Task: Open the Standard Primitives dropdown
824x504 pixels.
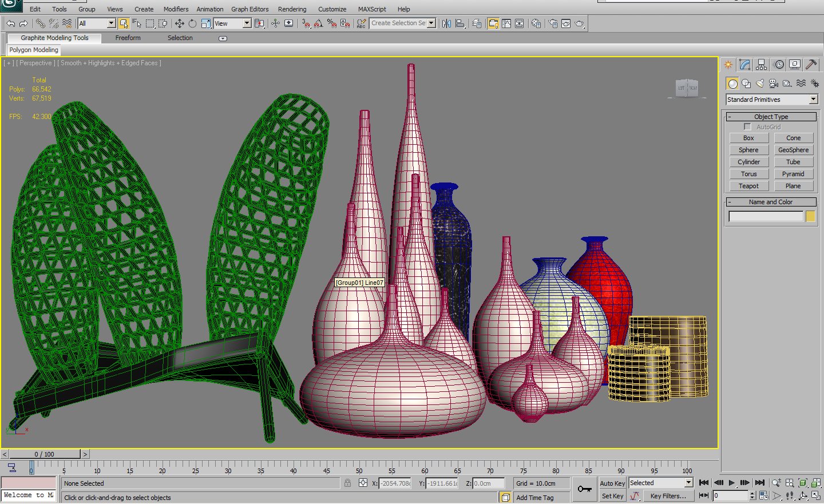Action: pyautogui.click(x=813, y=99)
